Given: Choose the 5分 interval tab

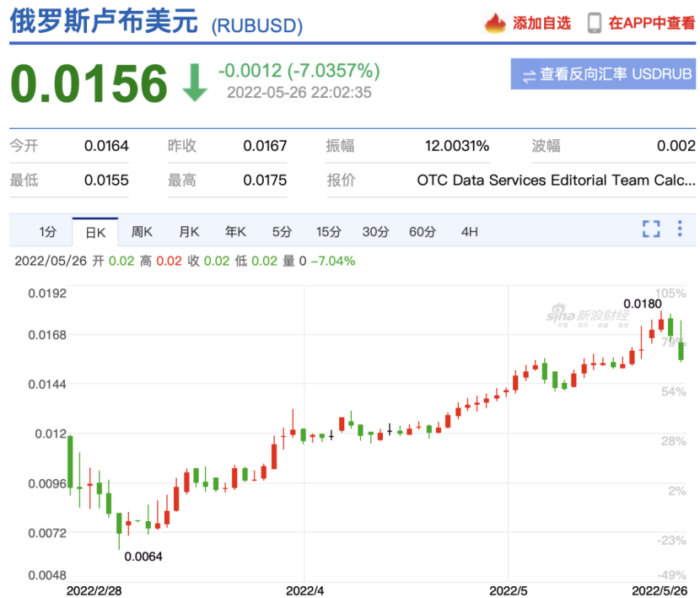Looking at the screenshot, I should [282, 232].
